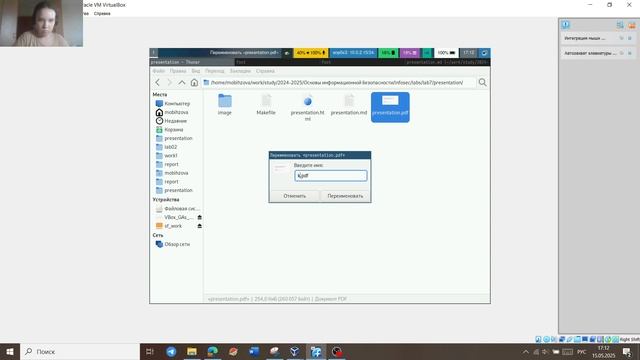
Task: Open the mobihzova home entry with house icon
Action: [172, 112]
